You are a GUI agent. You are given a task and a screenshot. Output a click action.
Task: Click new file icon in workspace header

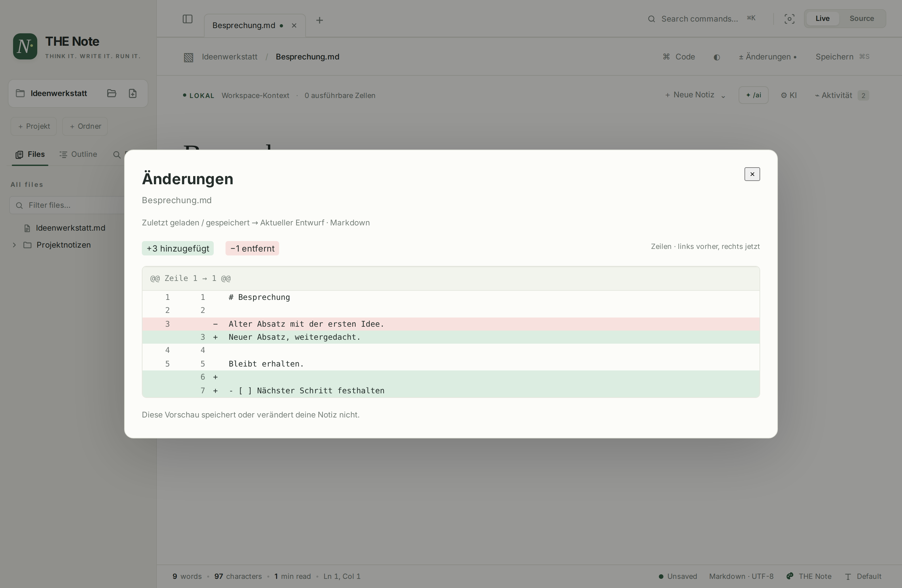coord(133,93)
